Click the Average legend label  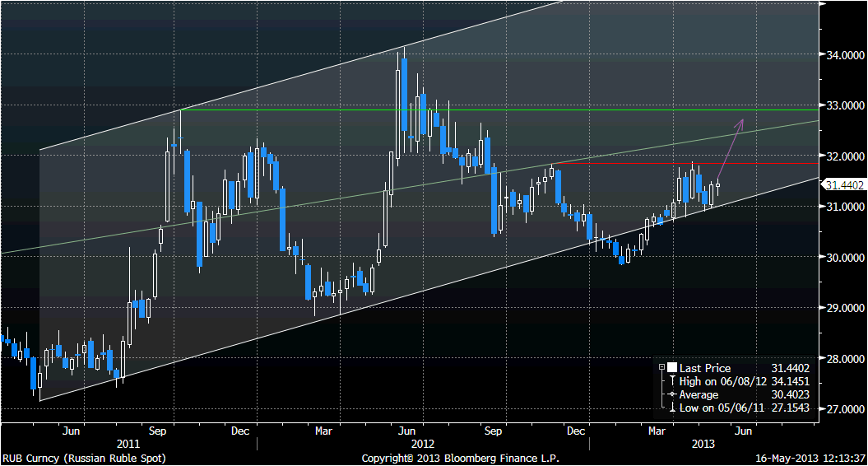[699, 394]
